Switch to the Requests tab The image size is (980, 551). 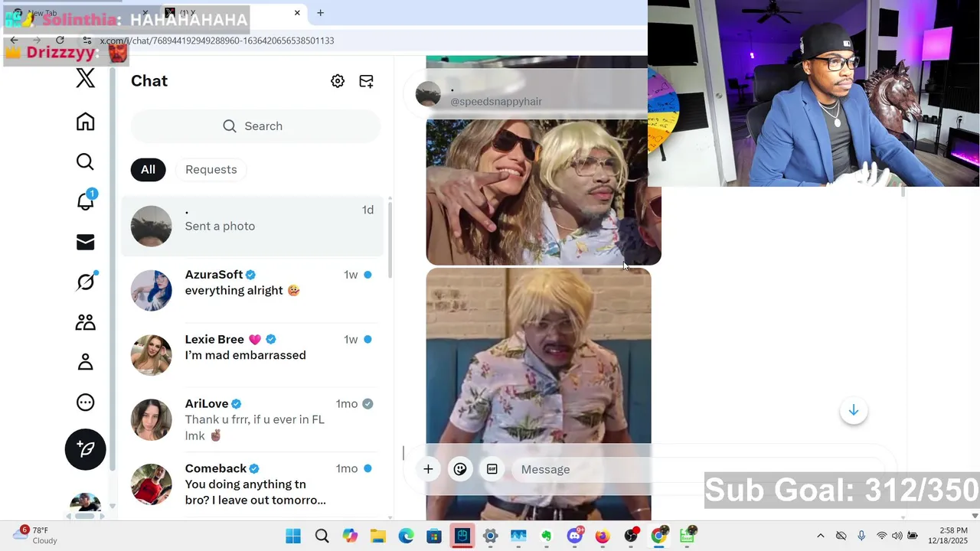point(211,170)
